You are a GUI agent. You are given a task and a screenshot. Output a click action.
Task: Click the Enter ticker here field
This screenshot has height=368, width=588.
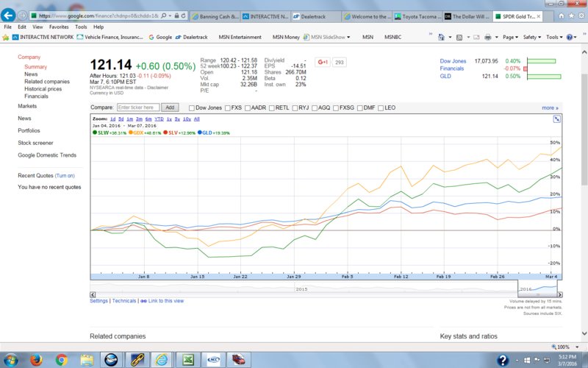138,107
